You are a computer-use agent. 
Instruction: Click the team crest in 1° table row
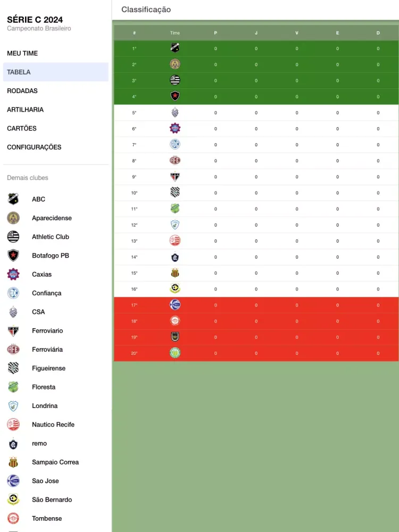click(175, 48)
